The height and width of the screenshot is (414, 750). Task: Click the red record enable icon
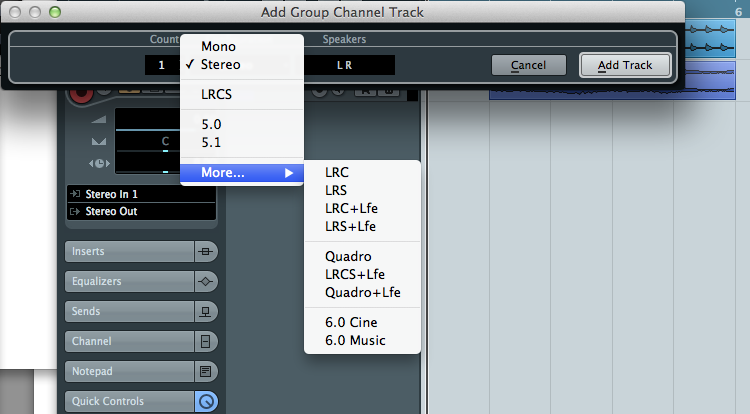(x=81, y=95)
